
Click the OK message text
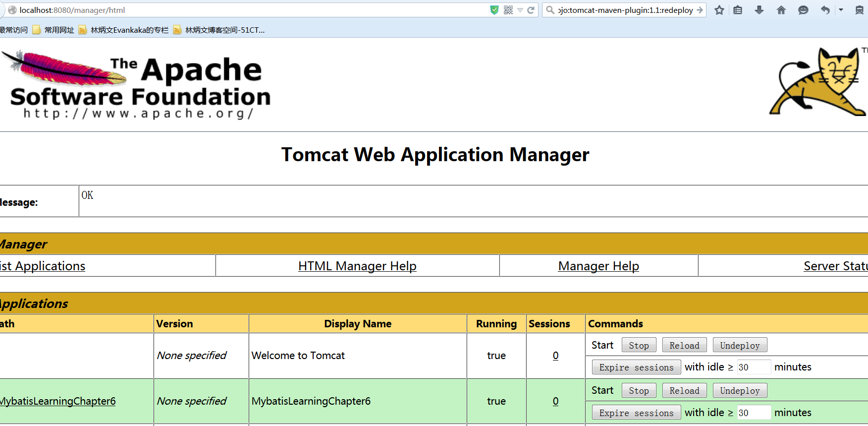(87, 195)
